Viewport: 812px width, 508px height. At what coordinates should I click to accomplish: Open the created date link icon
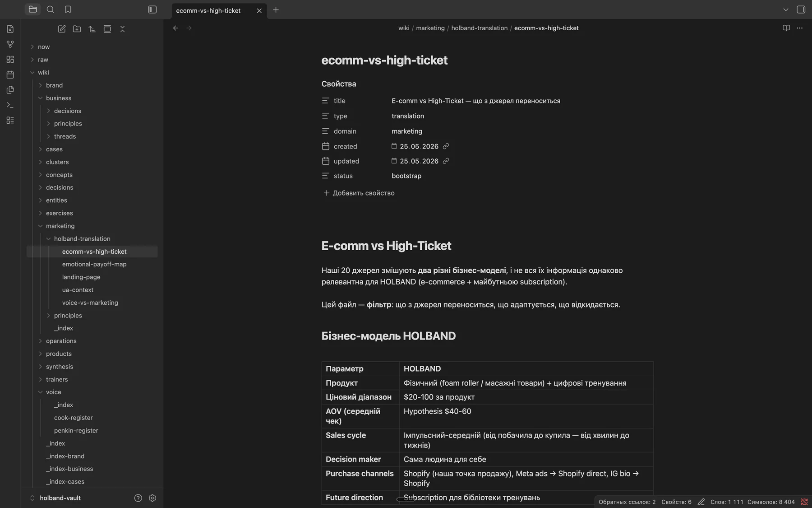click(x=446, y=146)
